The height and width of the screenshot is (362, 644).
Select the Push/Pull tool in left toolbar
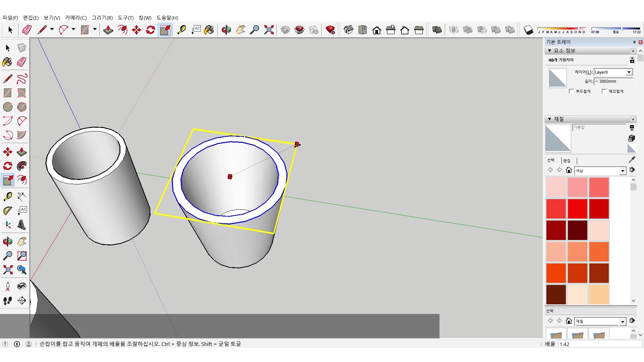coord(22,152)
